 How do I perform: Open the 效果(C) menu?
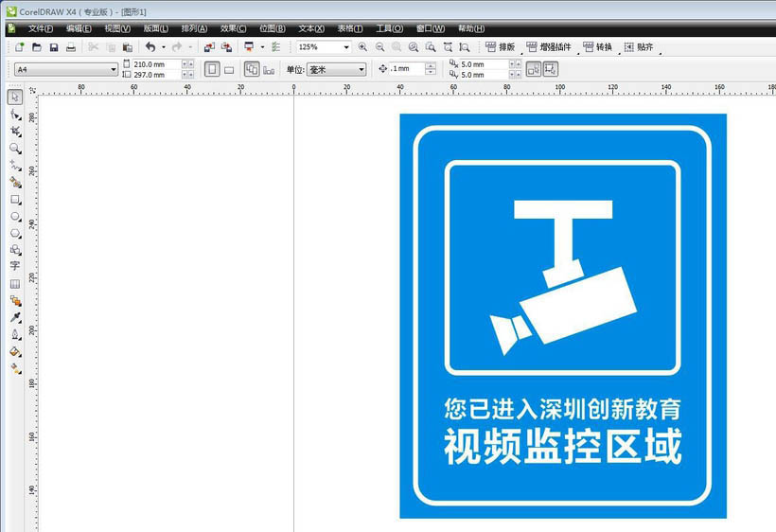233,28
